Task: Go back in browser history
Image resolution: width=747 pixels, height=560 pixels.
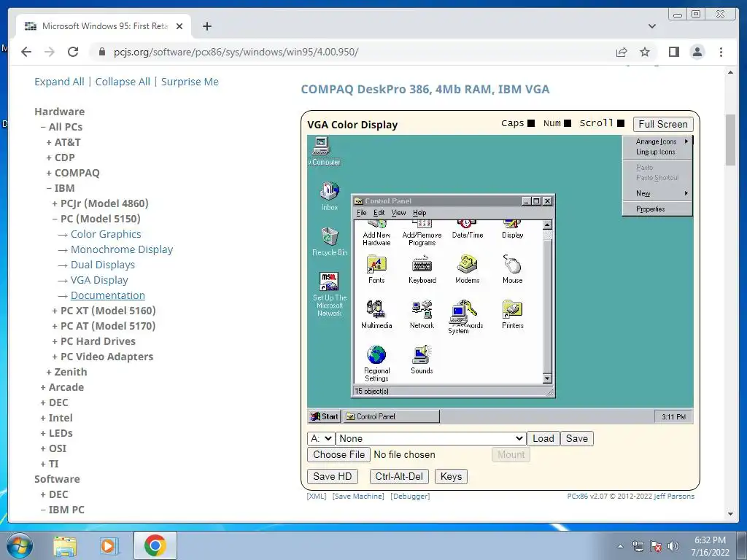Action: pos(26,52)
